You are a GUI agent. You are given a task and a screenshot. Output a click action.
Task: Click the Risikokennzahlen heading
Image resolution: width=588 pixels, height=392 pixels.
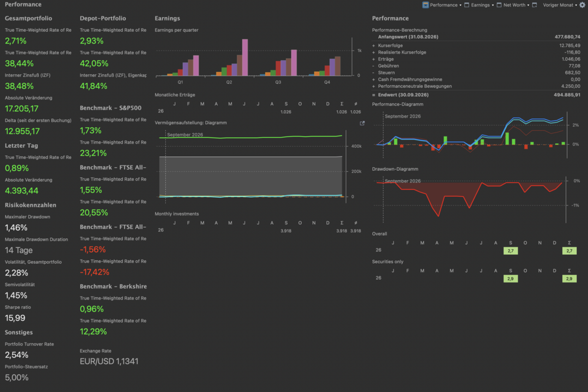pos(31,205)
